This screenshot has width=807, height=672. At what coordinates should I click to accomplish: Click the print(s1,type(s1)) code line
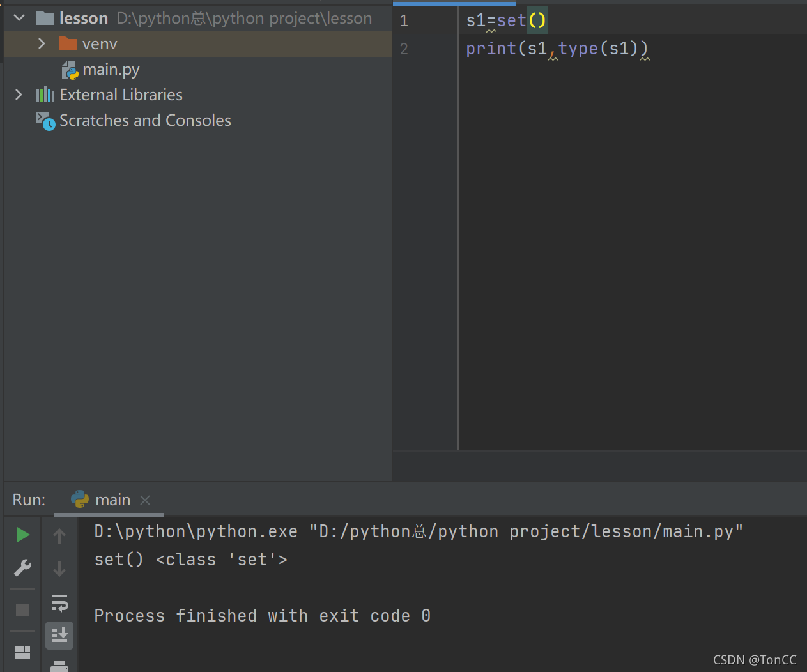[557, 49]
